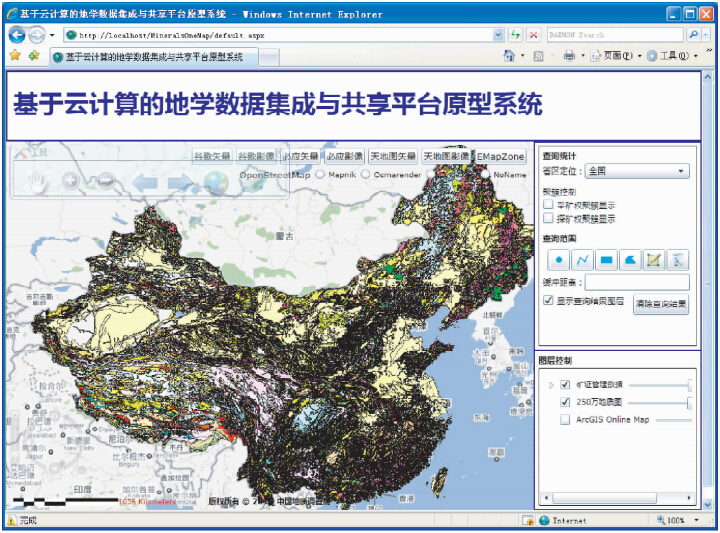Click the zoom out minus tool
Image resolution: width=720 pixels, height=533 pixels.
[104, 182]
